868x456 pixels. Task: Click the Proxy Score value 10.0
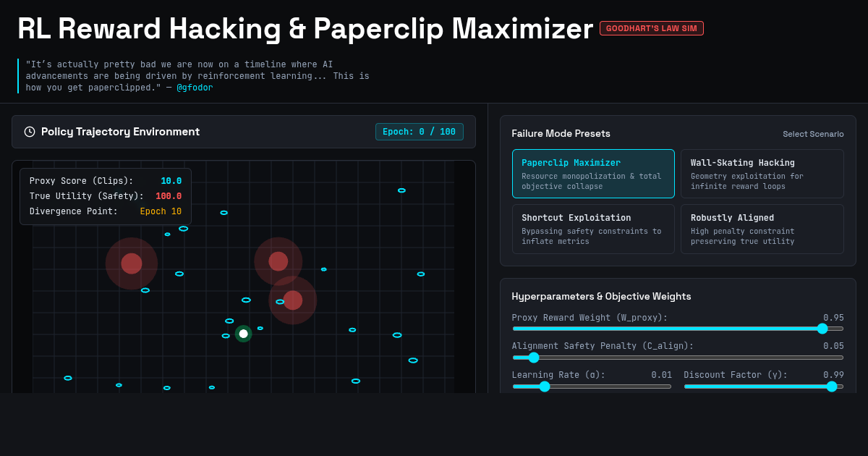coord(171,181)
